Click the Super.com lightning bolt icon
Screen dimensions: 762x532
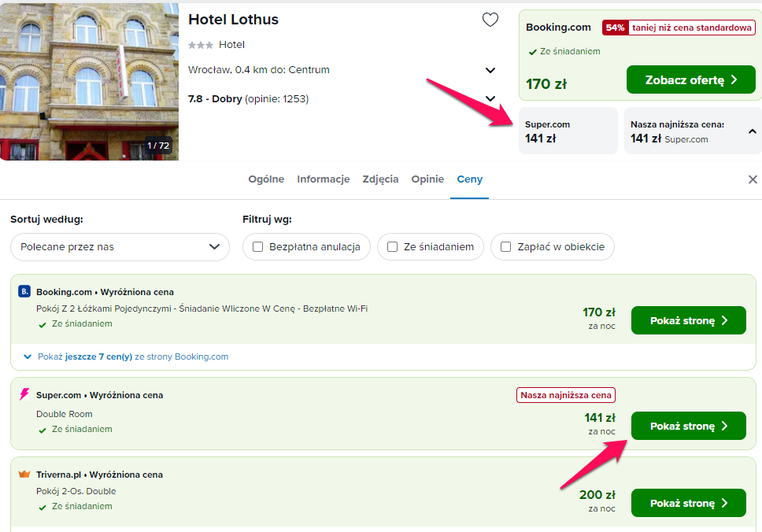(24, 394)
